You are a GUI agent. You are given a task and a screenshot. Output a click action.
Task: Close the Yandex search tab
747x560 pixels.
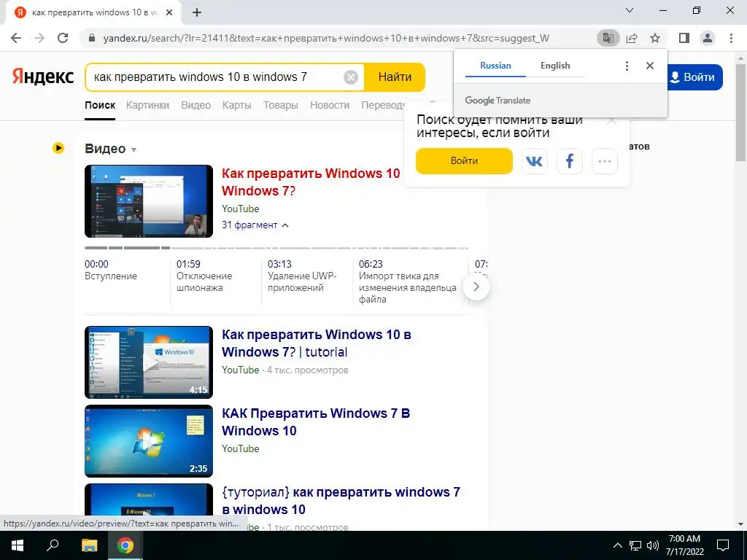[169, 13]
